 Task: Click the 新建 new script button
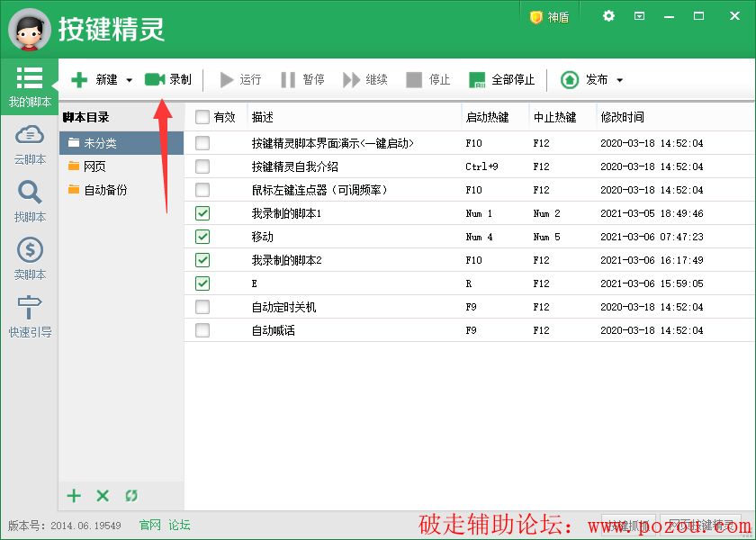pyautogui.click(x=94, y=79)
